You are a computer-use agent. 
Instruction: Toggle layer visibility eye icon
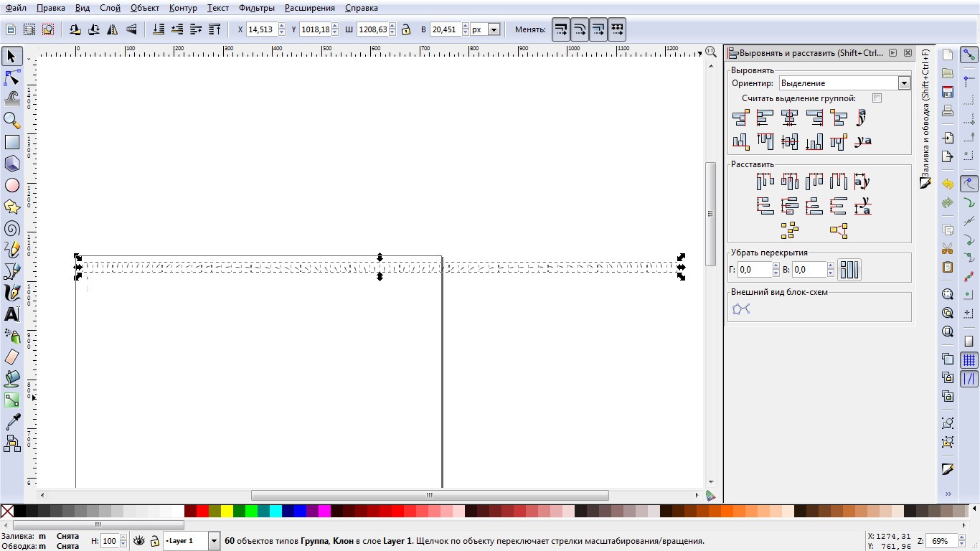[x=139, y=540]
